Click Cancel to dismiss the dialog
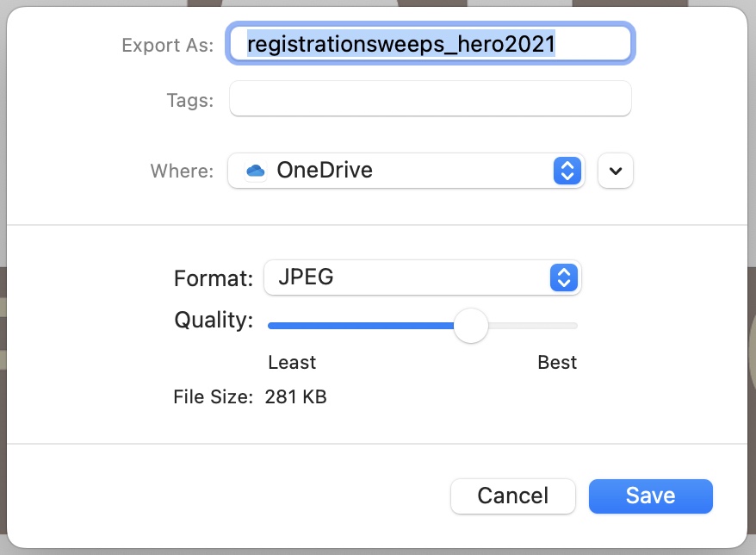The image size is (756, 555). pos(512,496)
